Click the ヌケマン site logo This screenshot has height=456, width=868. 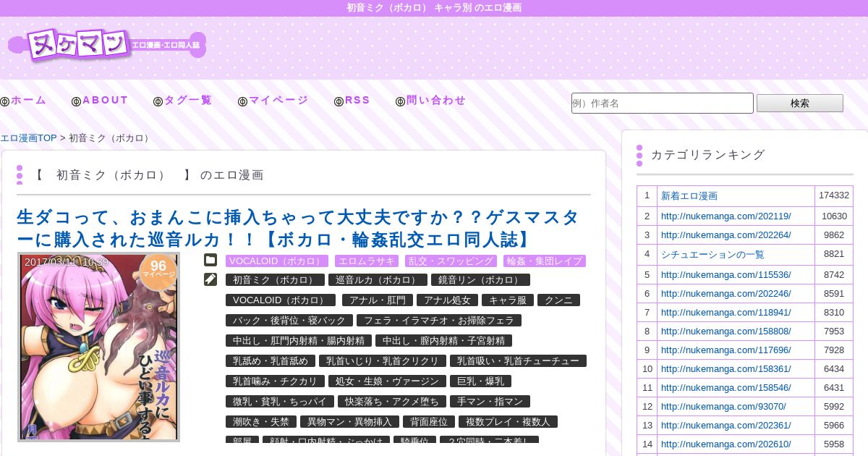(x=107, y=46)
